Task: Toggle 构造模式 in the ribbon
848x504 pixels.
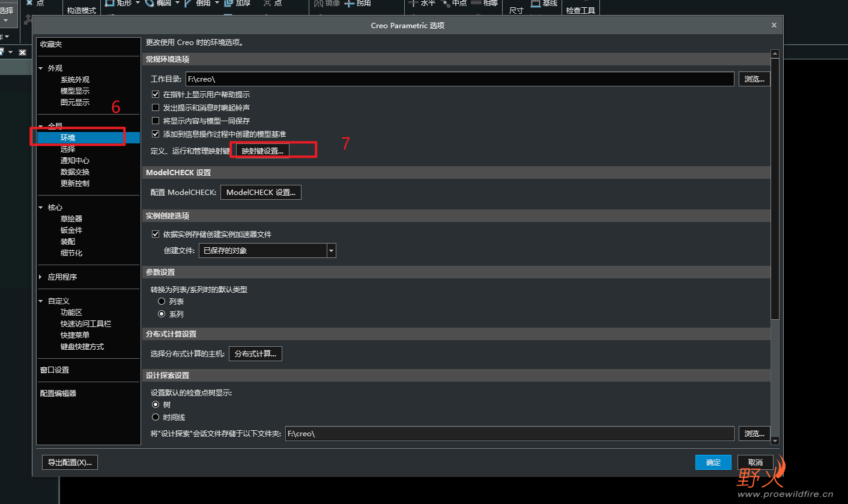Action: 82,10
